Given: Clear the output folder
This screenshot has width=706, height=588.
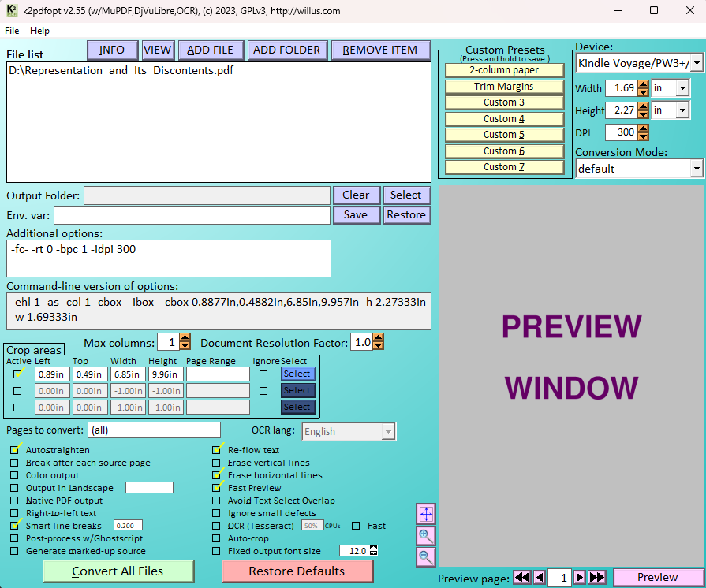Looking at the screenshot, I should [x=356, y=195].
